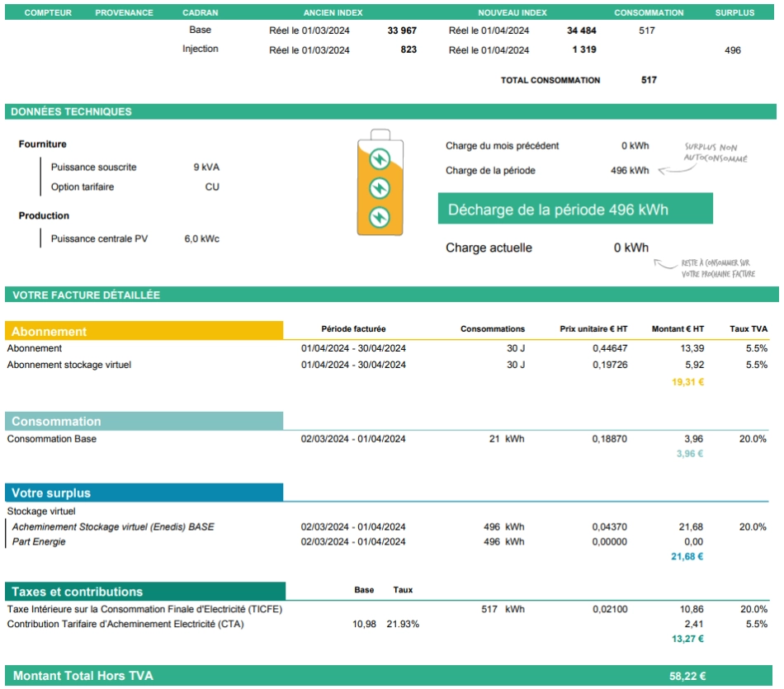Image resolution: width=784 pixels, height=689 pixels.
Task: Expand the 'Taxes et contributions' section
Action: (x=144, y=590)
